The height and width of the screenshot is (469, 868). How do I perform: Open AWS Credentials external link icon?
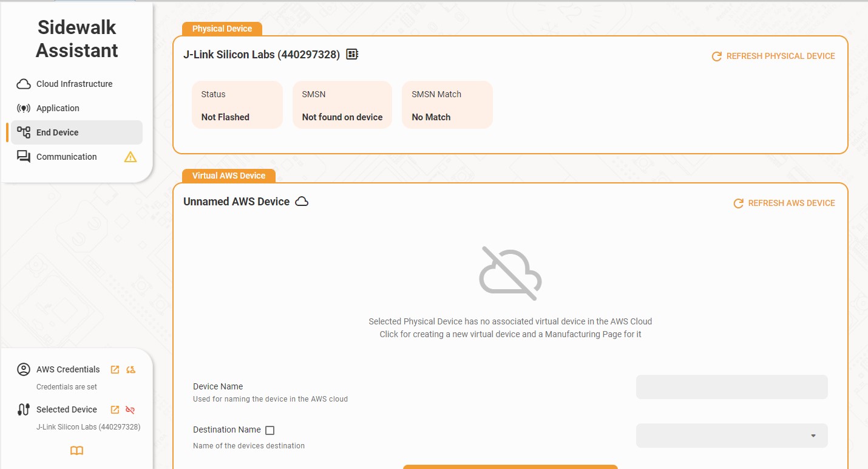(x=115, y=369)
